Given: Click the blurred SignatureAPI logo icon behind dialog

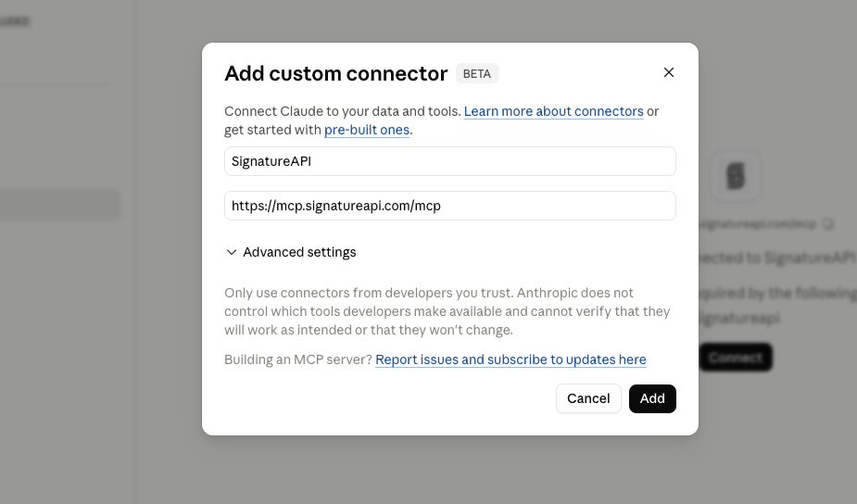Looking at the screenshot, I should [736, 177].
